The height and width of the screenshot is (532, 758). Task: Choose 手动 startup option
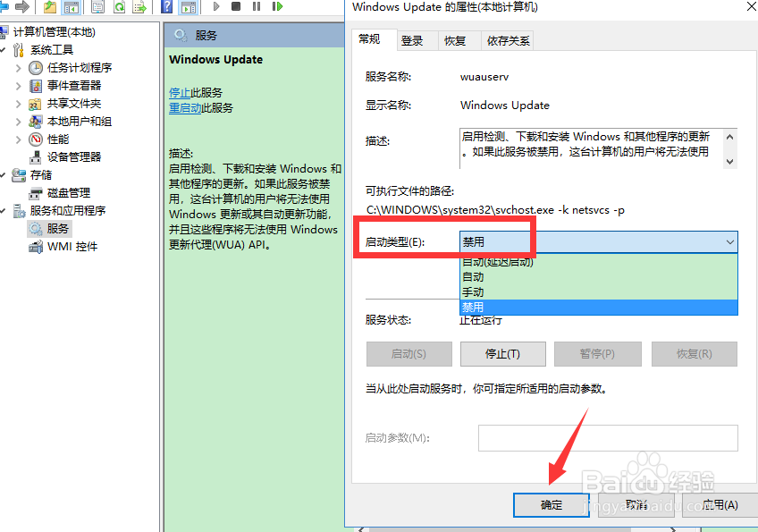point(599,292)
